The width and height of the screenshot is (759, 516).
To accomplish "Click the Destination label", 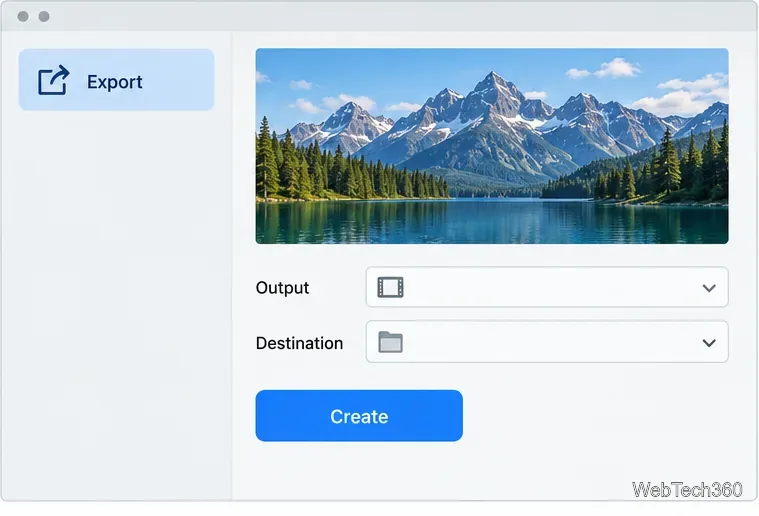I will (299, 343).
